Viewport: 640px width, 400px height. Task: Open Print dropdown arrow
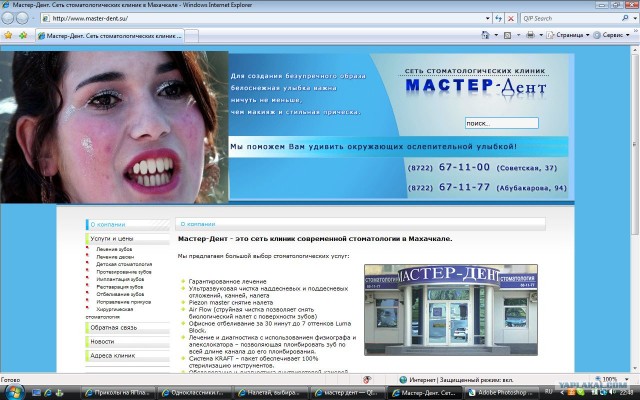tap(541, 35)
